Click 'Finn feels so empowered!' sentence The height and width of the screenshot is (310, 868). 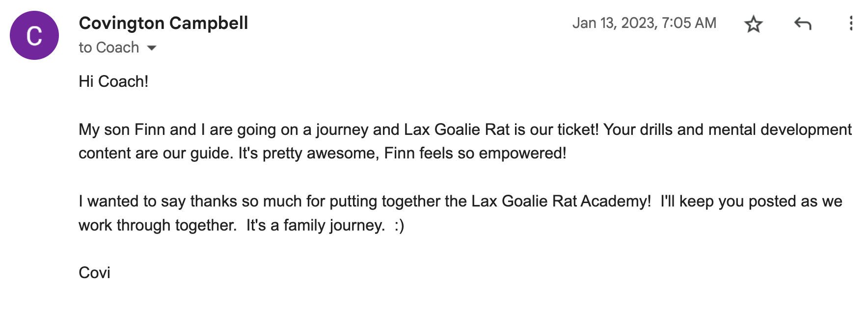tap(475, 154)
